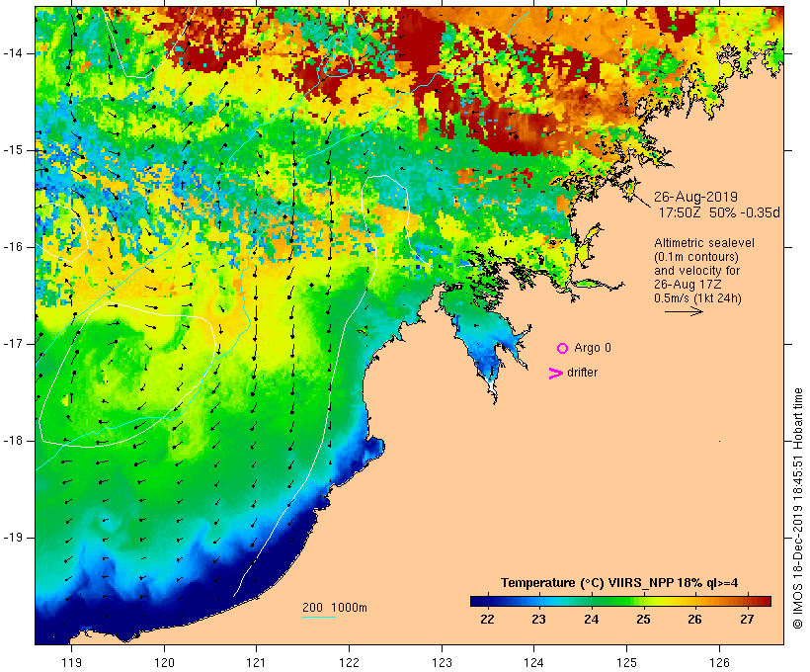Click '0.5m/s (1kt 24h)' scale text
The image size is (810, 672).
[x=697, y=298]
